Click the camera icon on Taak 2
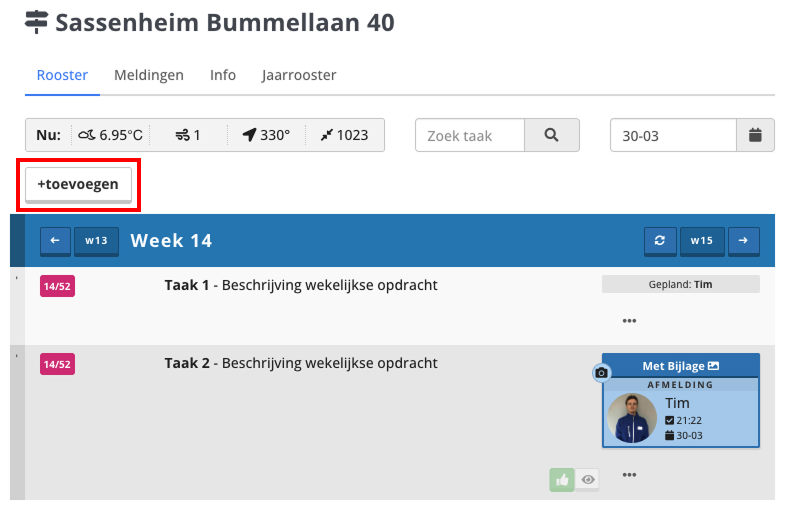The image size is (786, 509). (x=601, y=373)
